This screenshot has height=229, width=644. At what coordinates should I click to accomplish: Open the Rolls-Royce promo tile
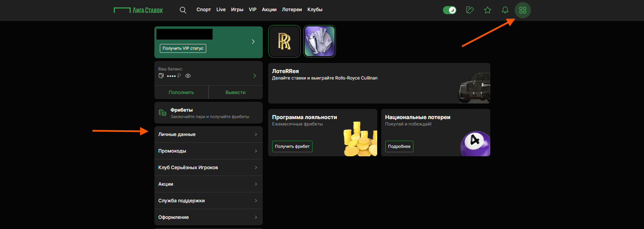pyautogui.click(x=284, y=41)
